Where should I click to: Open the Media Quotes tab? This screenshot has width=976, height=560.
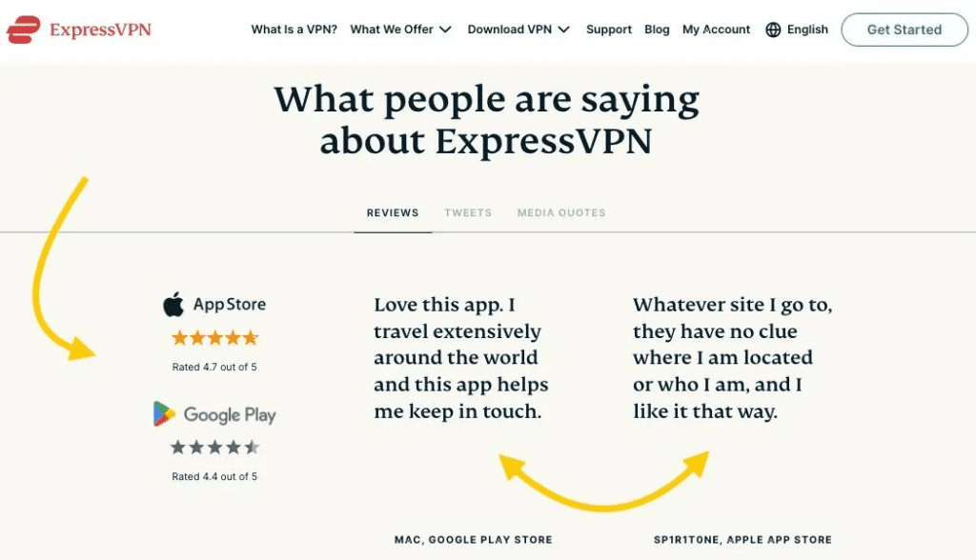point(561,212)
